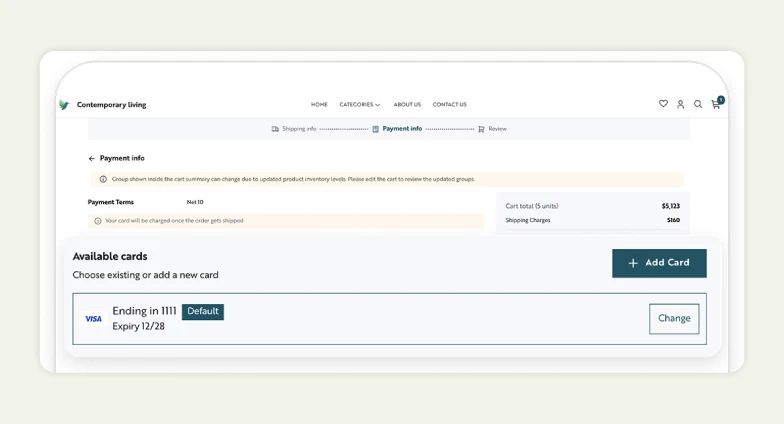Click the group inventory change notice text
This screenshot has width=784, height=424.
click(x=293, y=179)
